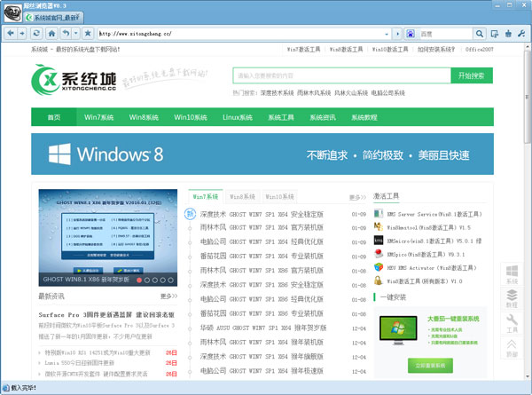Go to home page icon
Image resolution: width=532 pixels, height=395 pixels.
point(51,33)
